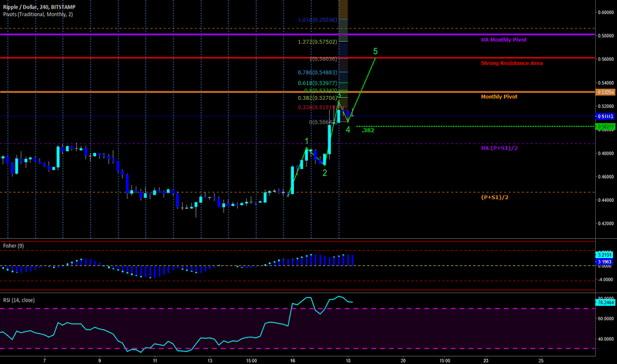The height and width of the screenshot is (364, 617).
Task: Click the Fisher (9) indicator label
Action: pos(13,246)
